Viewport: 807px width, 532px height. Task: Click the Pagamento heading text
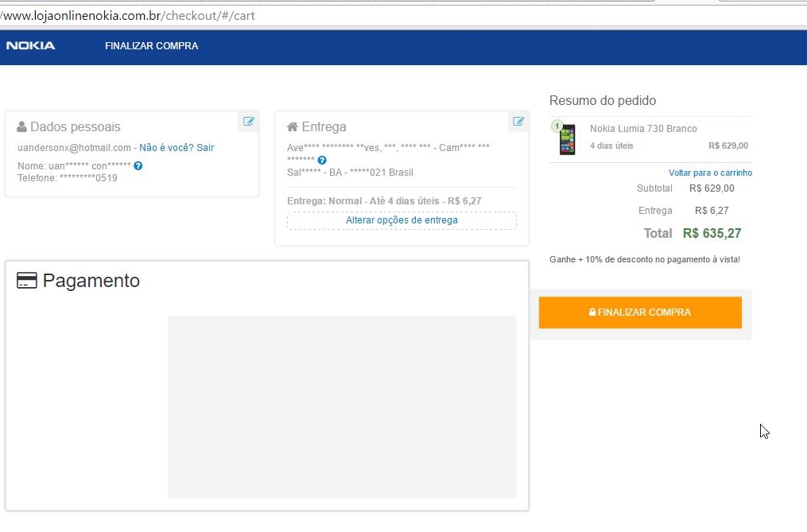click(91, 281)
